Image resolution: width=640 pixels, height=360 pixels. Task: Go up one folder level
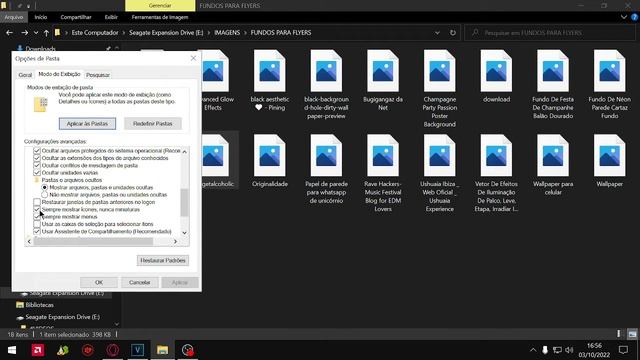(x=46, y=33)
